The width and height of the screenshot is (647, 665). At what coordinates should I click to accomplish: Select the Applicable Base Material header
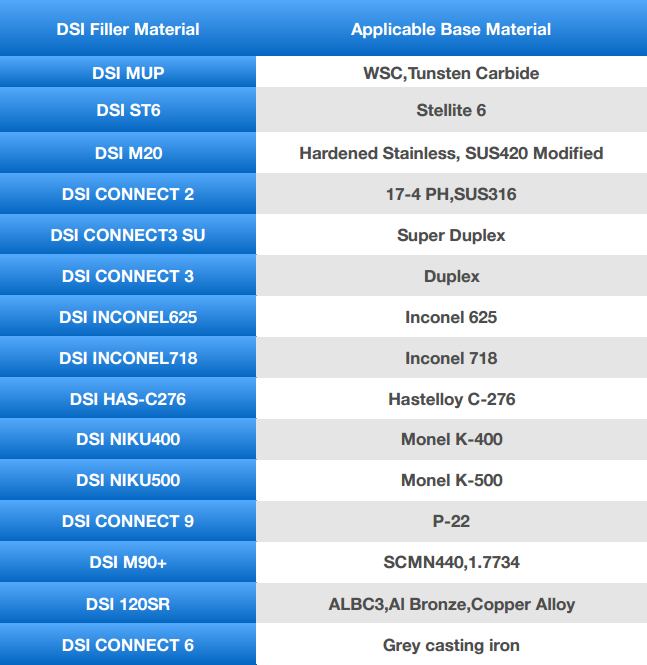coord(451,29)
